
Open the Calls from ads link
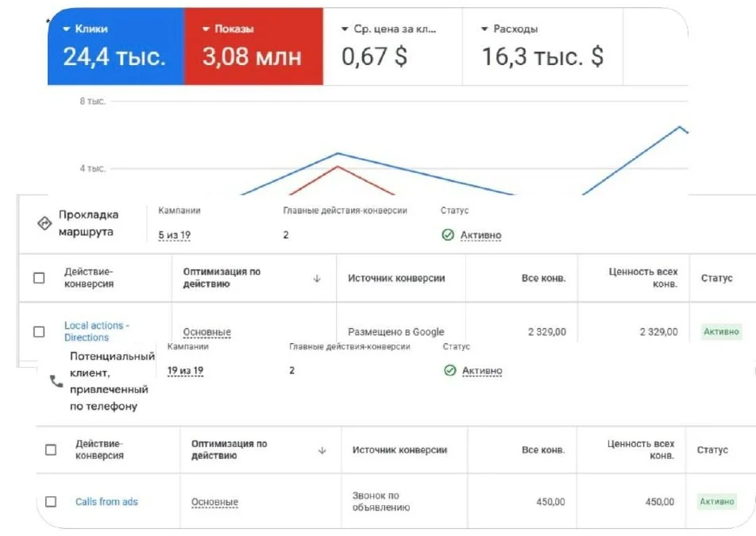coord(106,502)
